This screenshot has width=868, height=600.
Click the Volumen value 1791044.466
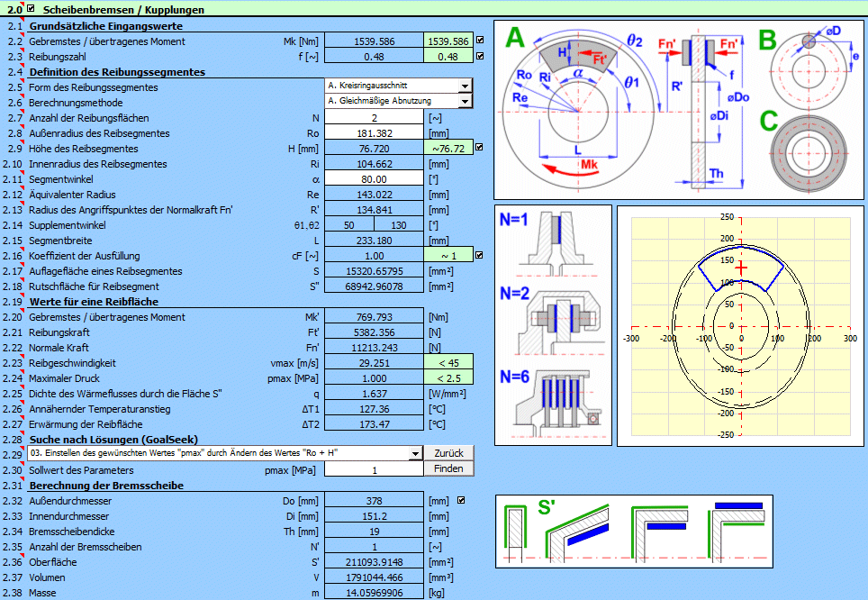[375, 577]
